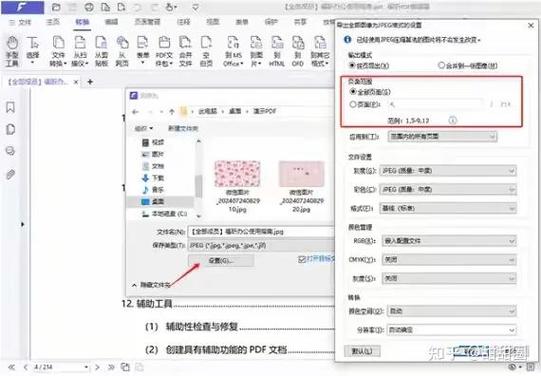Open the Pages panel in left sidebar

11,129
